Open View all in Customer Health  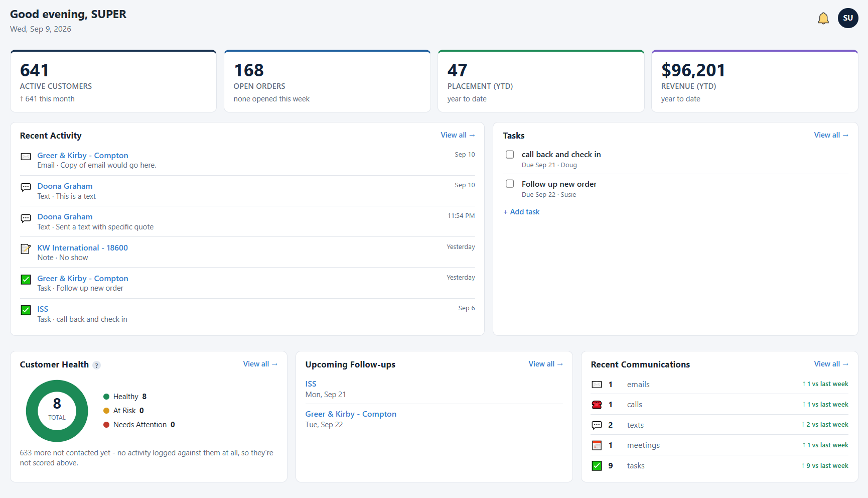point(260,364)
